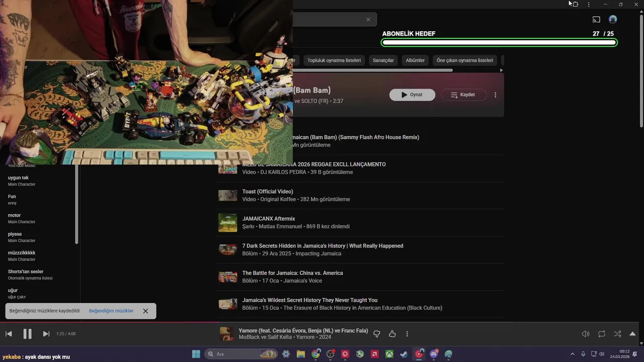This screenshot has height=362, width=644.
Task: Open the MELÔ DE JAMAICANA 2026 video result
Action: pos(314,164)
